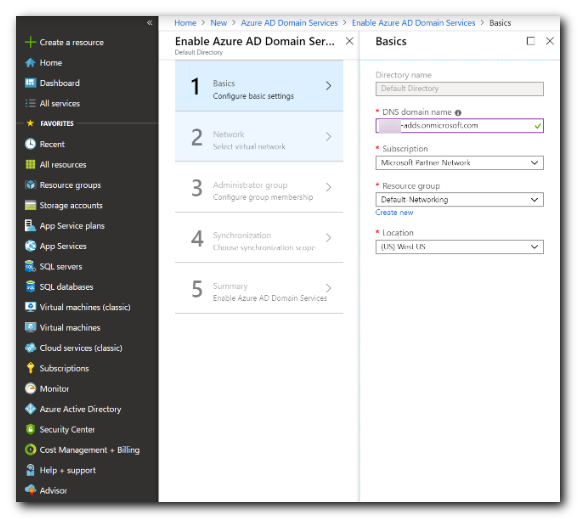Click the Home house icon in sidebar
The image size is (577, 519).
[x=30, y=63]
